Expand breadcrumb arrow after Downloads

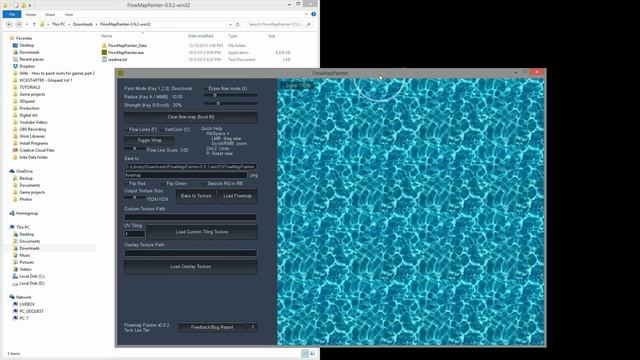pos(96,24)
